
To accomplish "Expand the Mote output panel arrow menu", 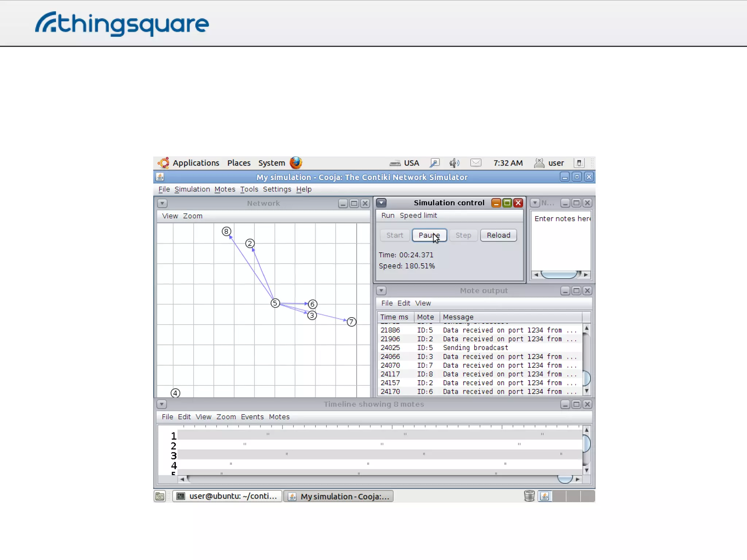I will 381,291.
